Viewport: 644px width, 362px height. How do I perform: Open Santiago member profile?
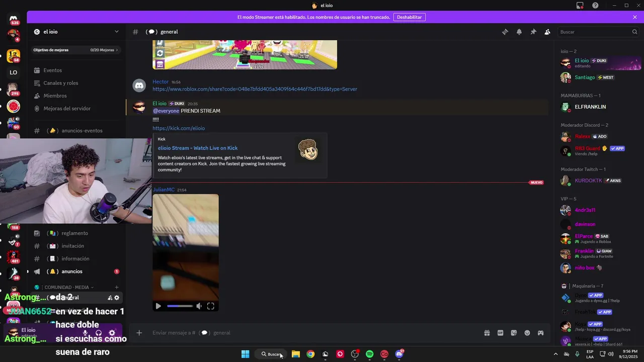[x=600, y=77]
